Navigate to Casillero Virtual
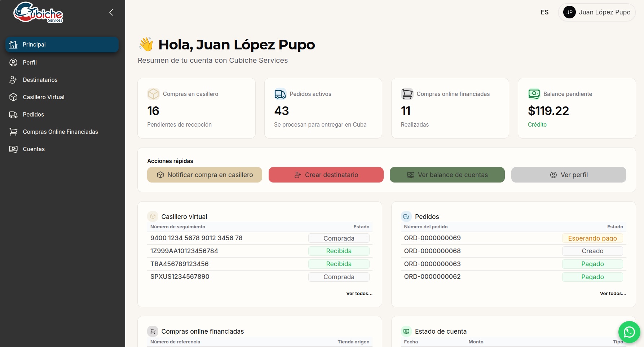Screen dimensions: 644x347 (62, 97)
